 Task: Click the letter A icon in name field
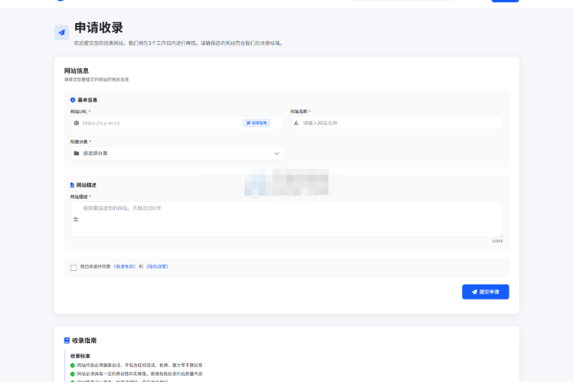click(296, 123)
